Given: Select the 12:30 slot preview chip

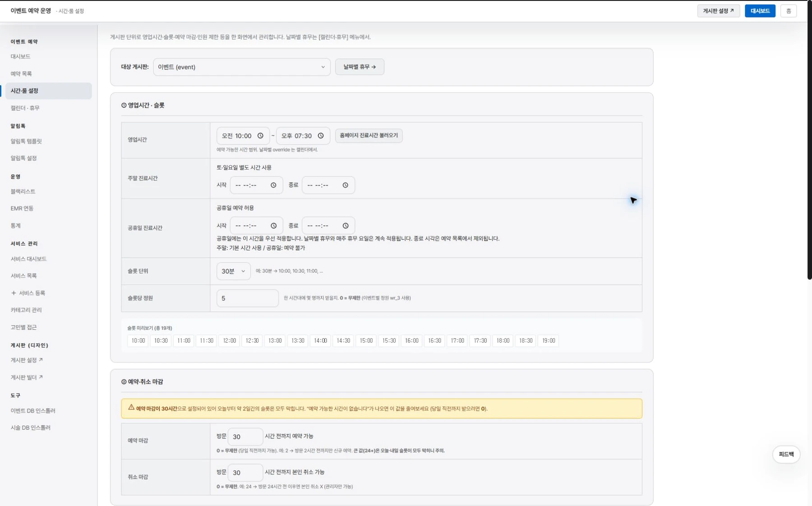Looking at the screenshot, I should pyautogui.click(x=252, y=341).
